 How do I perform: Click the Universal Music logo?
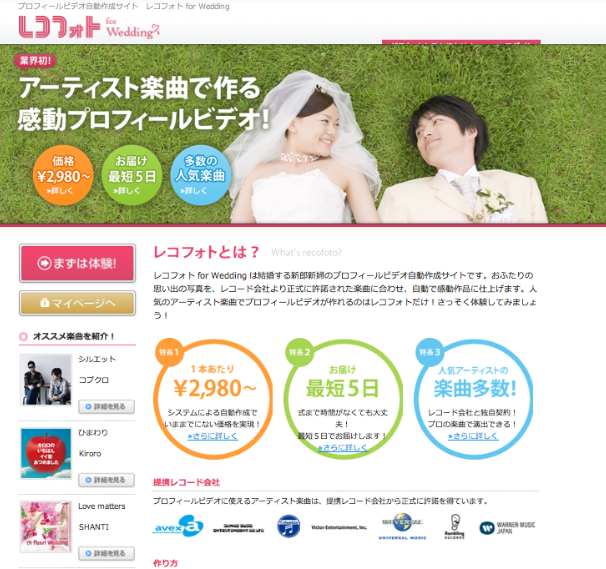(x=402, y=526)
